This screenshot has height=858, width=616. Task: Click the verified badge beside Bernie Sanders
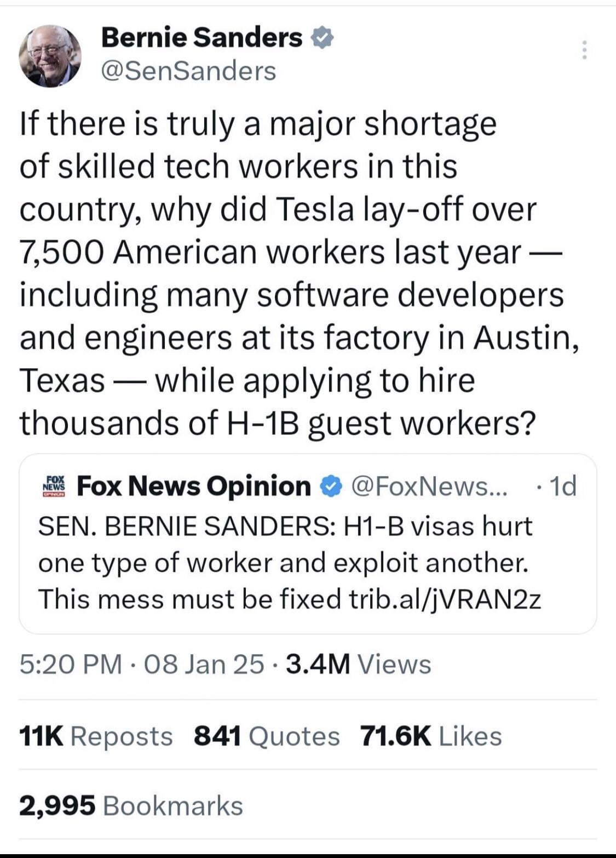(x=323, y=38)
